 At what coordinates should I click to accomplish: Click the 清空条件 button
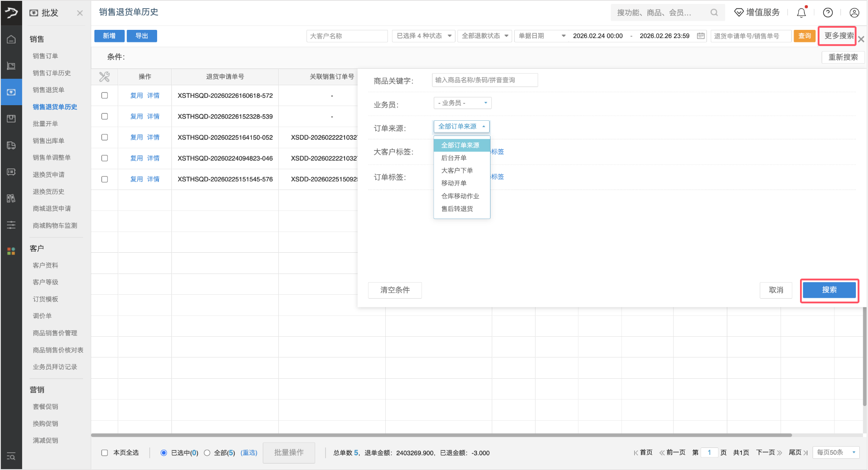(x=395, y=290)
